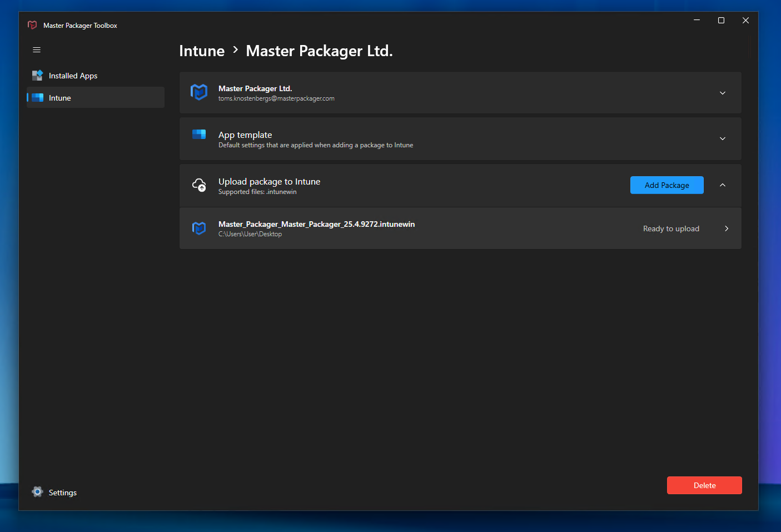Click the Master Packager Ltd. breadcrumb title
This screenshot has width=781, height=532.
point(319,51)
